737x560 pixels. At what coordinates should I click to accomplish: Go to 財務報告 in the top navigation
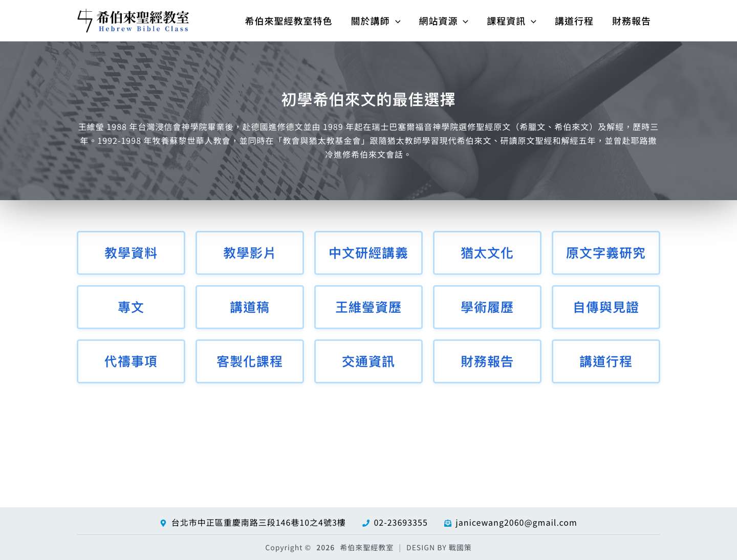[x=632, y=21]
